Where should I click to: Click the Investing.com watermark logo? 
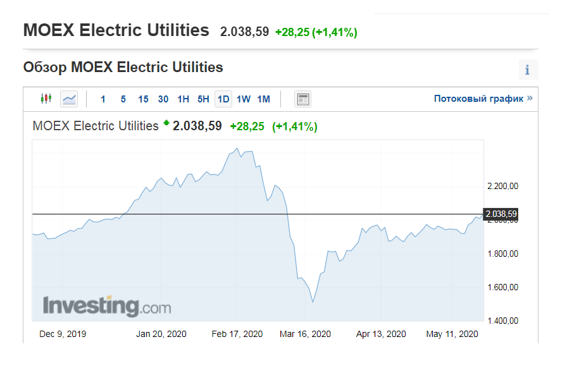pyautogui.click(x=107, y=305)
